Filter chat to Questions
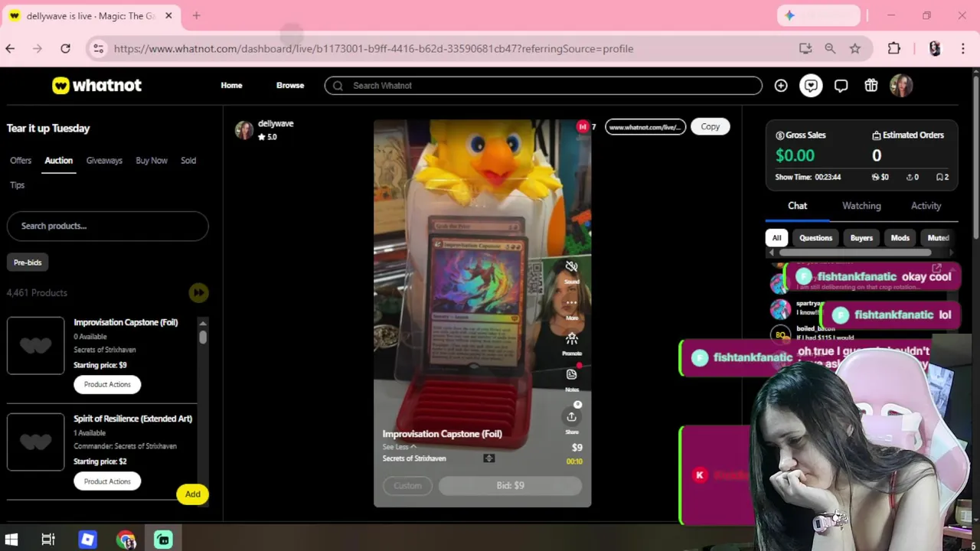 tap(815, 238)
